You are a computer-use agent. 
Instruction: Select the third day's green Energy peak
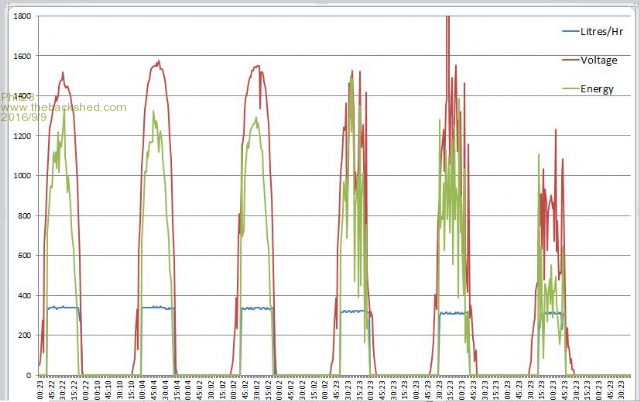coord(256,119)
